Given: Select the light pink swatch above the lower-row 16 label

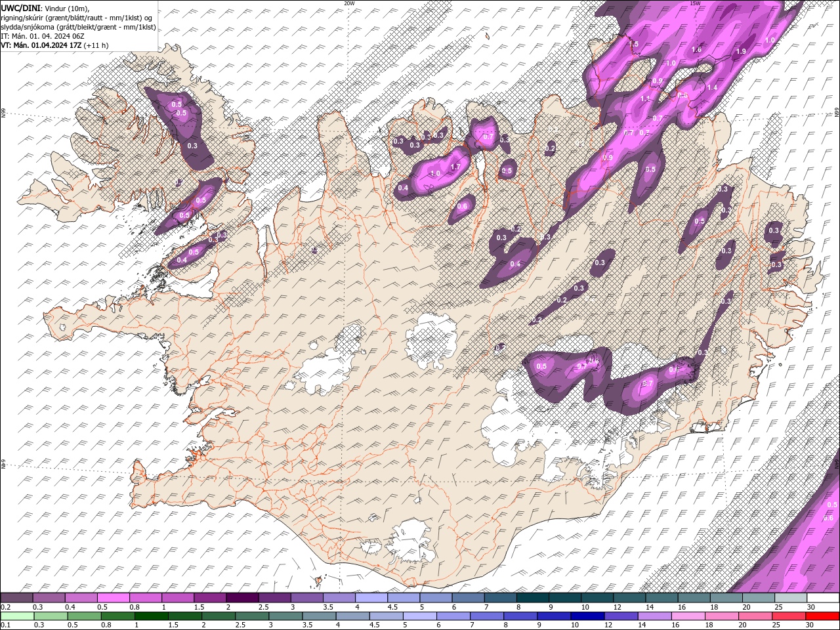Looking at the screenshot, I should point(688,616).
